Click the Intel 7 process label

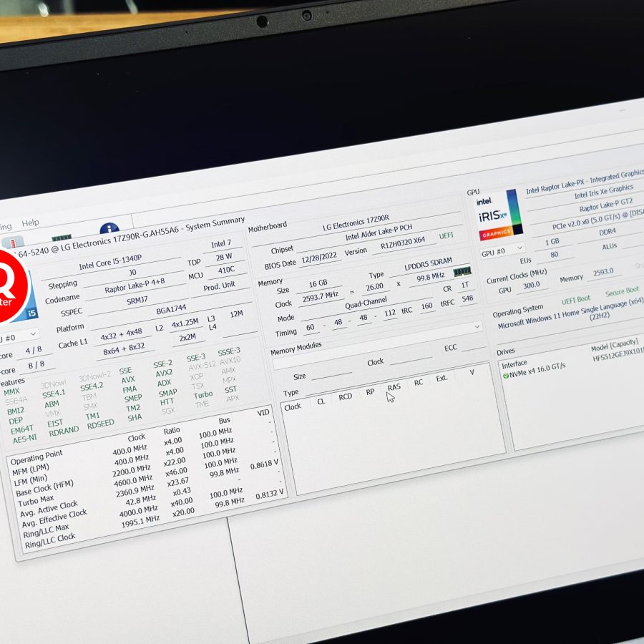(x=221, y=244)
